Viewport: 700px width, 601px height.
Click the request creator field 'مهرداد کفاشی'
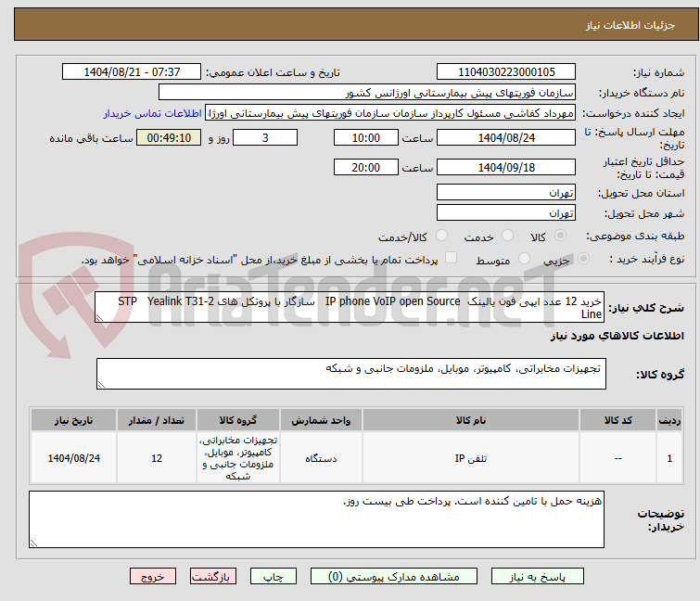click(x=390, y=113)
